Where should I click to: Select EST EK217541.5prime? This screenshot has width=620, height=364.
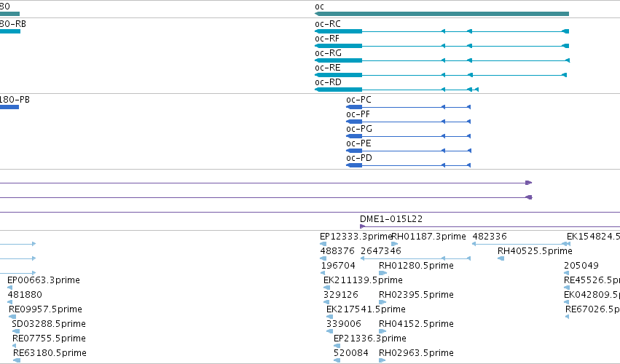point(366,309)
